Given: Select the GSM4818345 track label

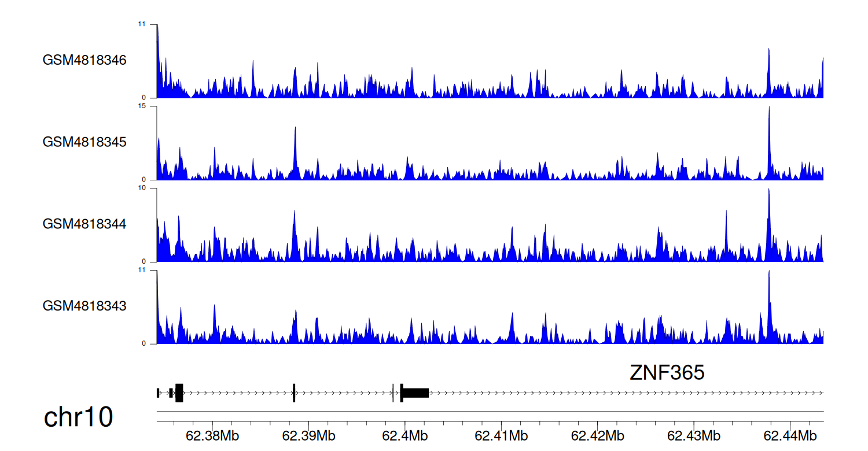Looking at the screenshot, I should (84, 142).
